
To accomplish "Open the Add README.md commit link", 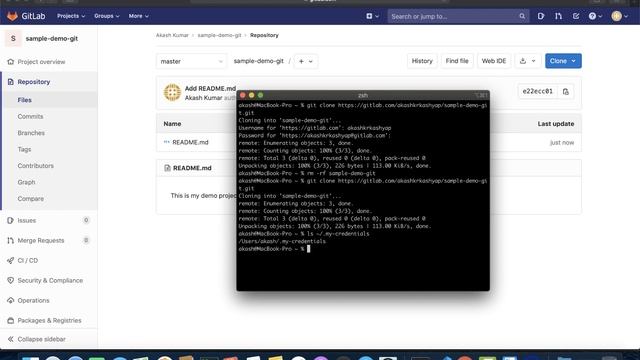I will coord(210,88).
